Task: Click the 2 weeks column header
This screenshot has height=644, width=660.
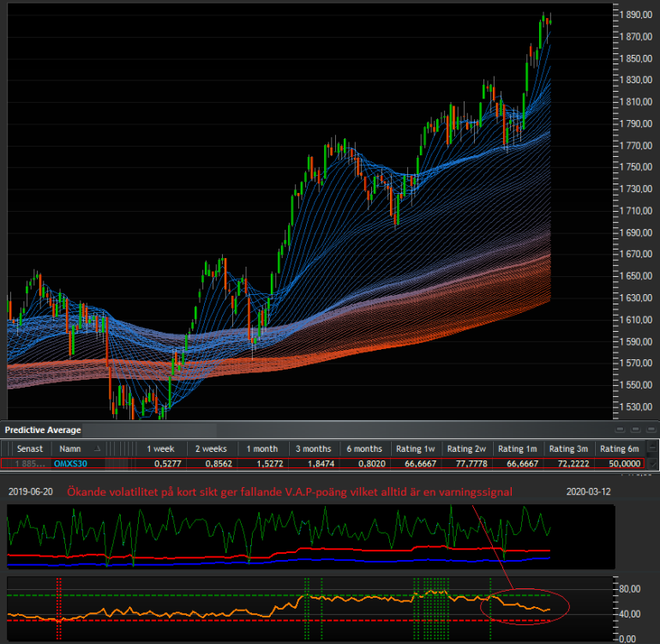Action: pyautogui.click(x=211, y=449)
